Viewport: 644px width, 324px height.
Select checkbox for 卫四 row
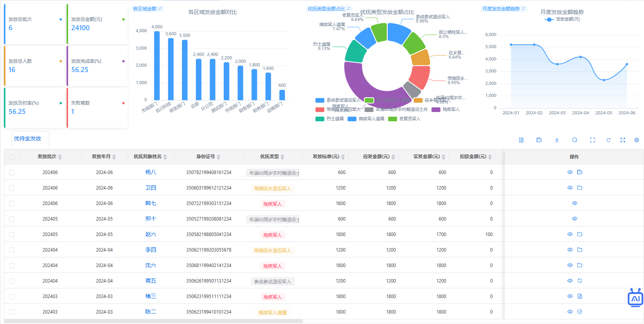12,188
